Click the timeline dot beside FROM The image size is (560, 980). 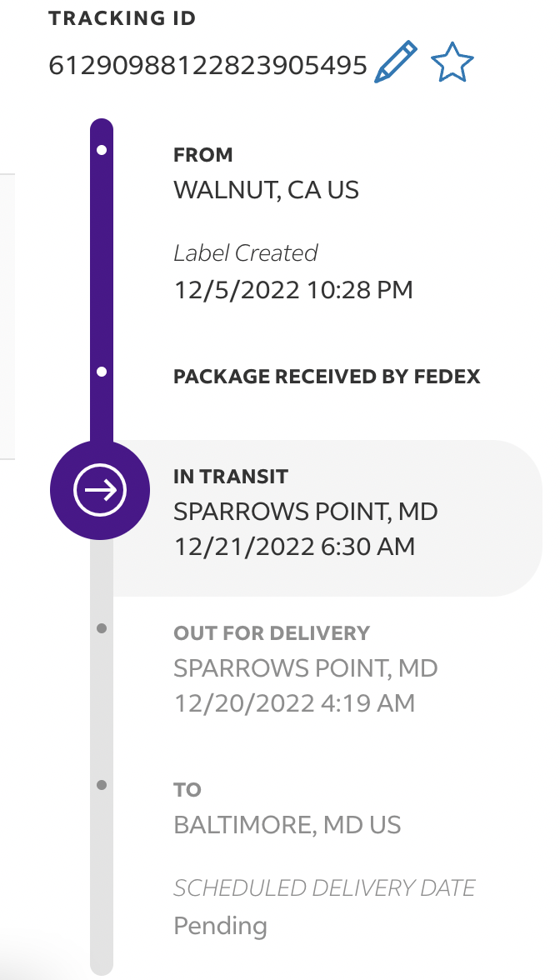102,151
